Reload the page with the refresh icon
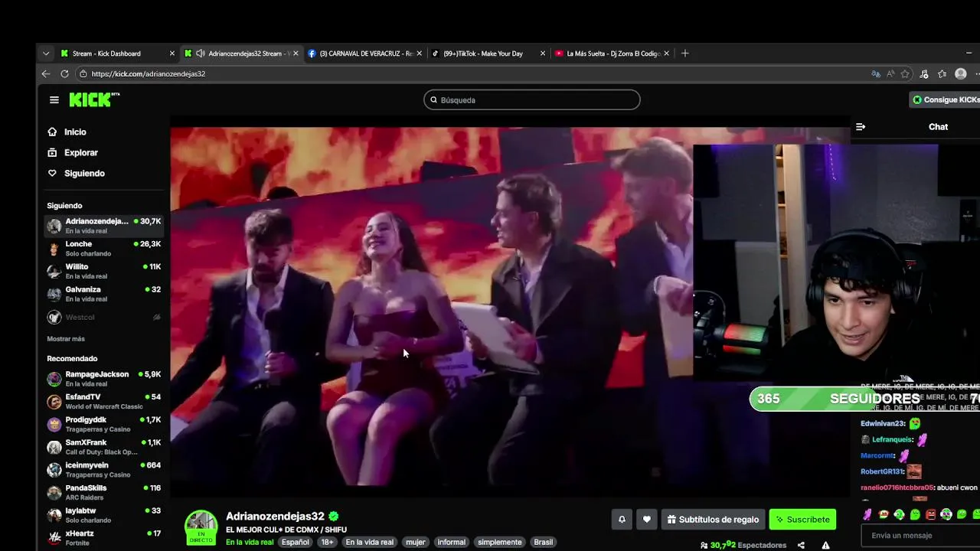980x551 pixels. click(x=64, y=74)
